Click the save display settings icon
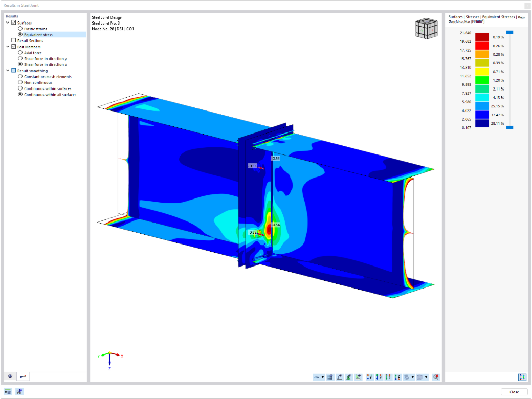532x399 pixels. [x=19, y=391]
